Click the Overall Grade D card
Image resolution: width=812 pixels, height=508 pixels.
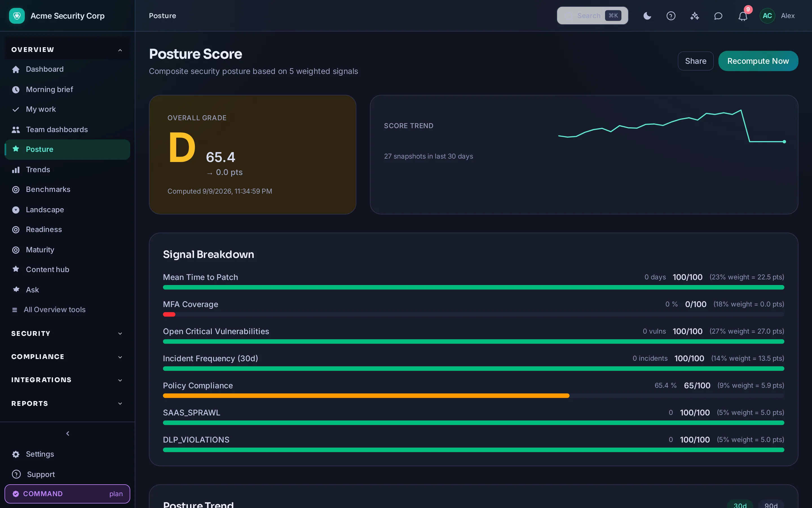pyautogui.click(x=252, y=155)
